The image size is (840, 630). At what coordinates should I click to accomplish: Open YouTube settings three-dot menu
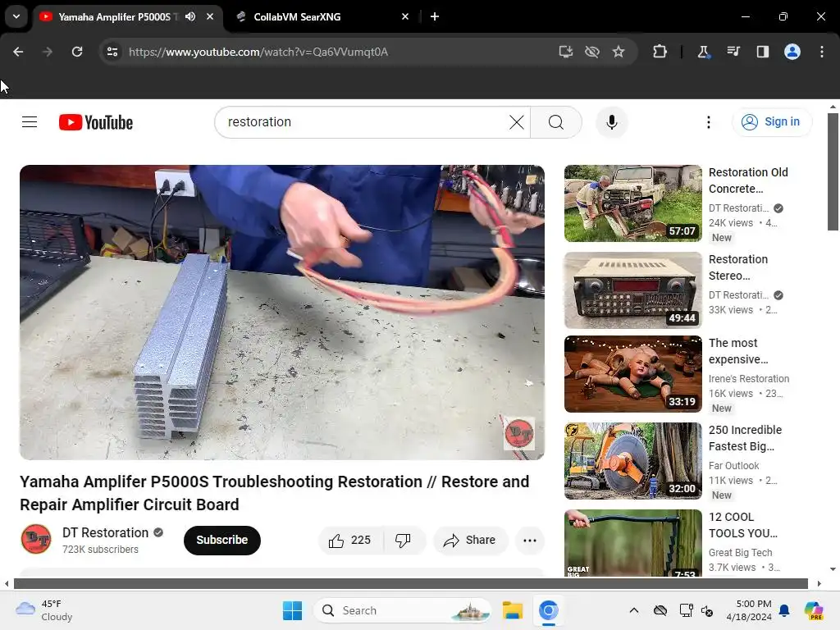point(708,122)
